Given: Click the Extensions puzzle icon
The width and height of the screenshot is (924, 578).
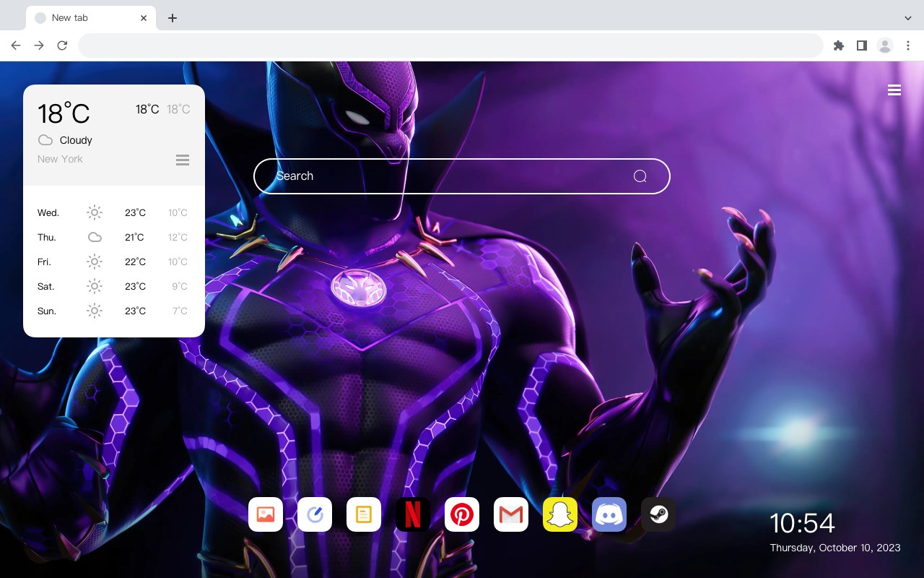Looking at the screenshot, I should pos(839,46).
